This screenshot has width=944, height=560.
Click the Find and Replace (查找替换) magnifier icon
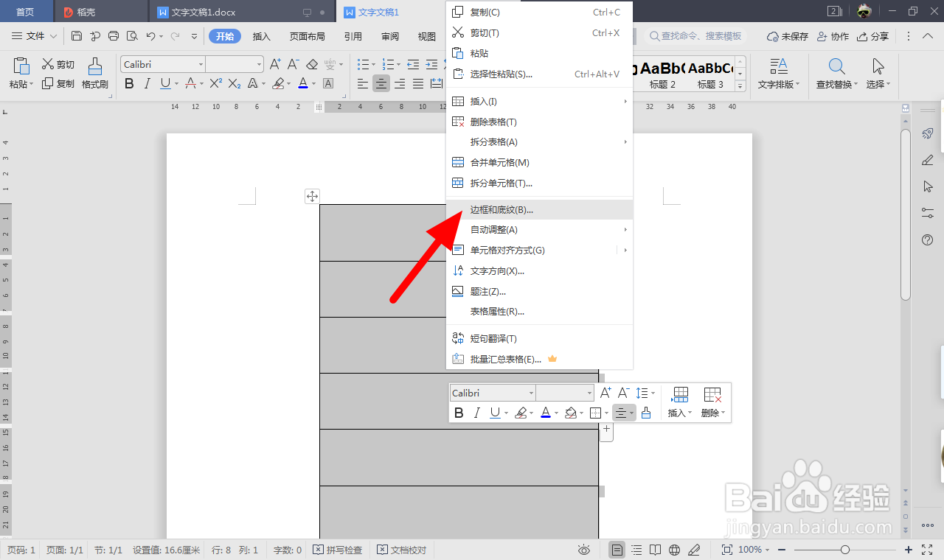[836, 66]
